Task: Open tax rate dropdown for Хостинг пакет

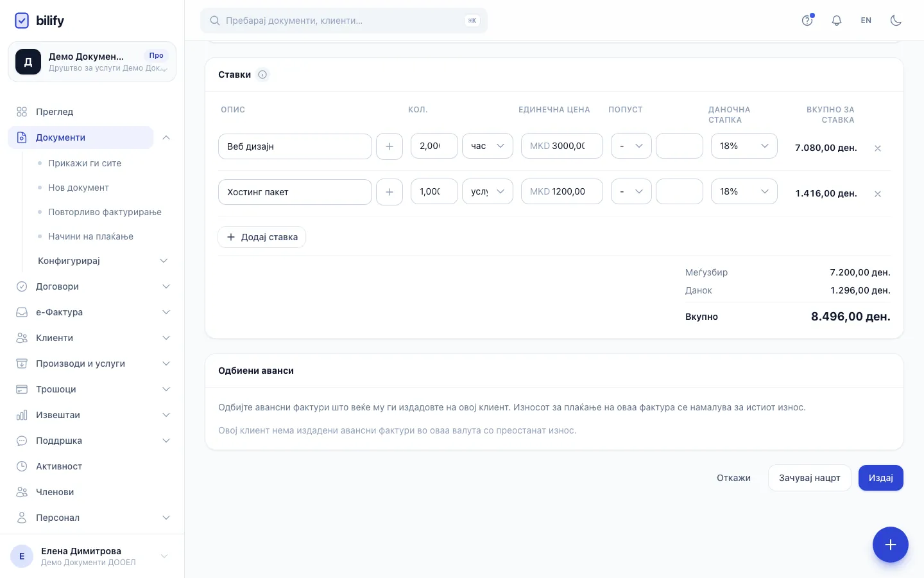Action: coord(744,191)
